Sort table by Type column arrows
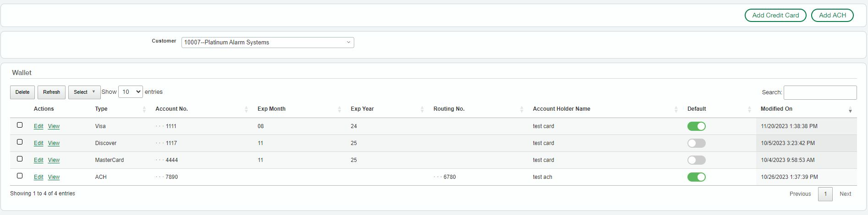Screen dimensions: 868x215 [144, 109]
